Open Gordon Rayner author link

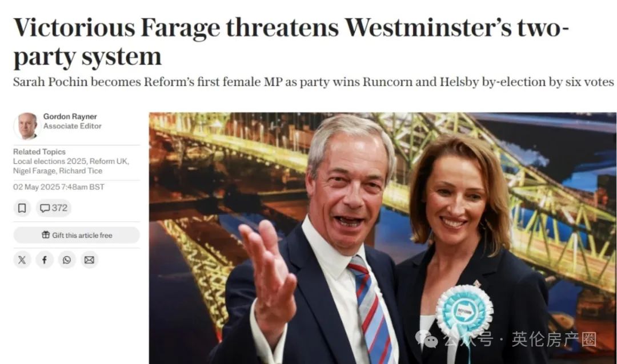tap(70, 116)
